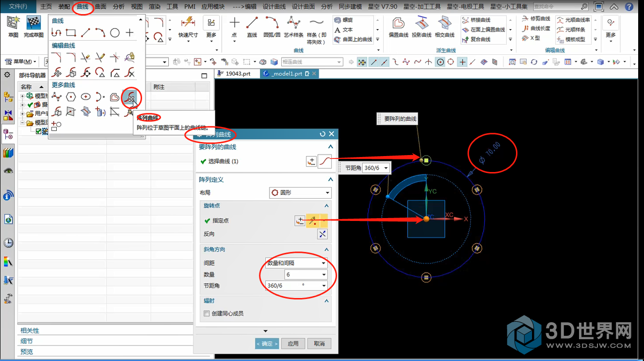
Task: Select the Ellipse tool under 更多曲线
Action: click(x=86, y=97)
